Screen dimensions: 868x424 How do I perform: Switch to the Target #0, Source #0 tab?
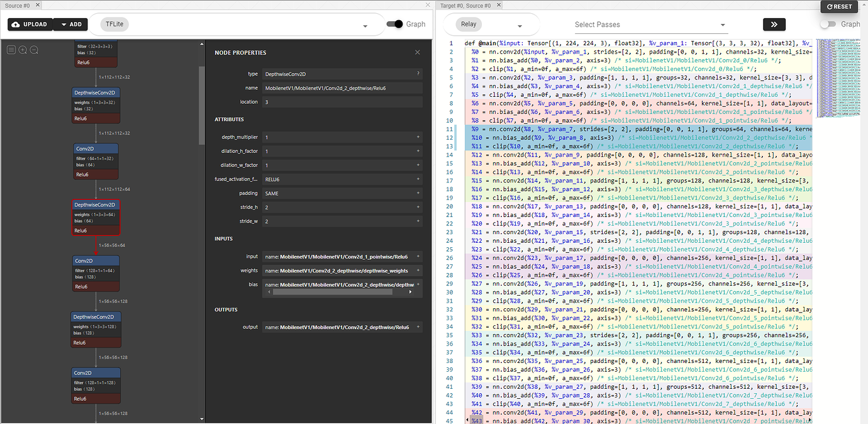coord(467,5)
